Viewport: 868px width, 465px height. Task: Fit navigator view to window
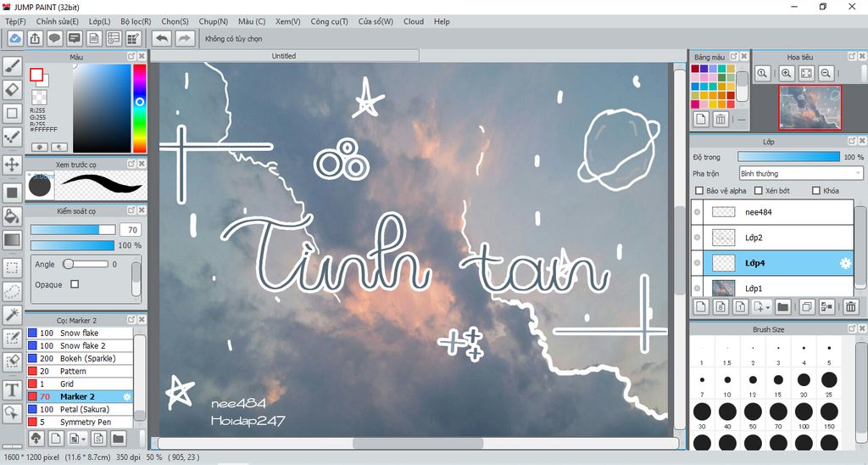(x=806, y=73)
